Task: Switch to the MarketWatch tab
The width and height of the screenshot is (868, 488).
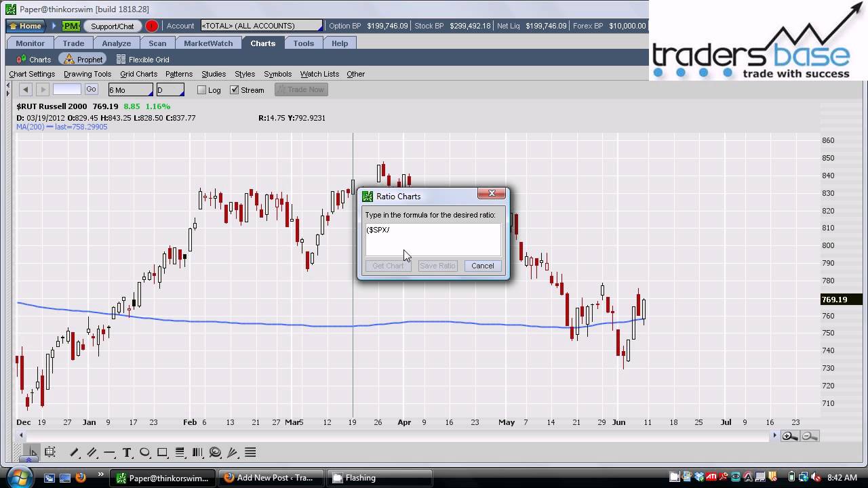Action: point(209,43)
